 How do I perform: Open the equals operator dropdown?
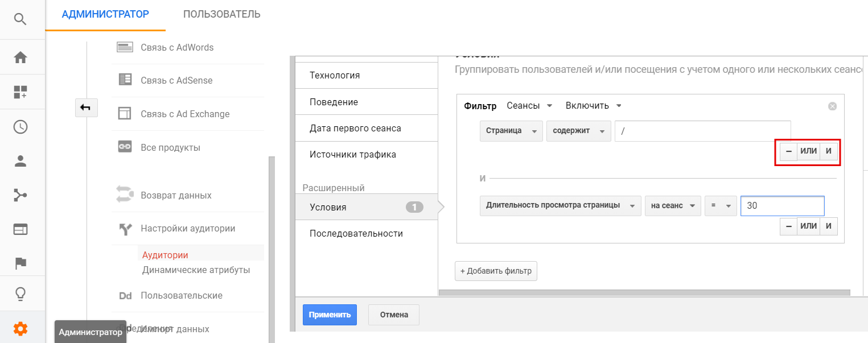pos(721,206)
